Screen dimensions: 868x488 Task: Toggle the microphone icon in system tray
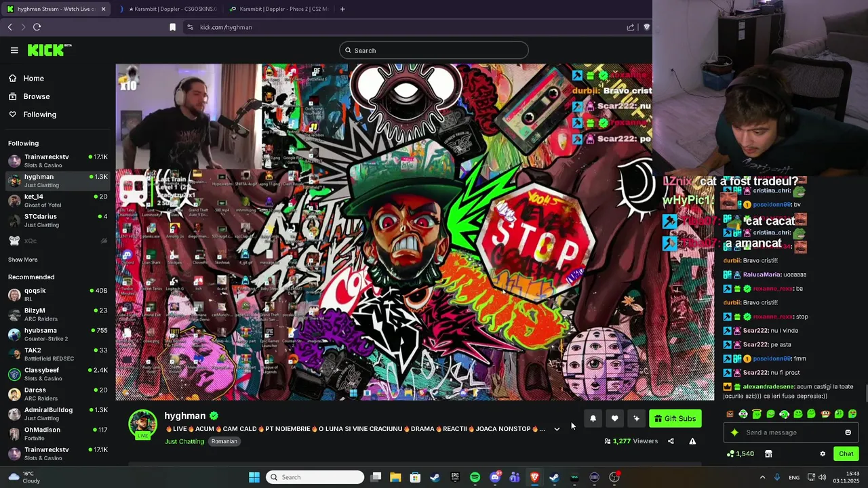pyautogui.click(x=777, y=477)
